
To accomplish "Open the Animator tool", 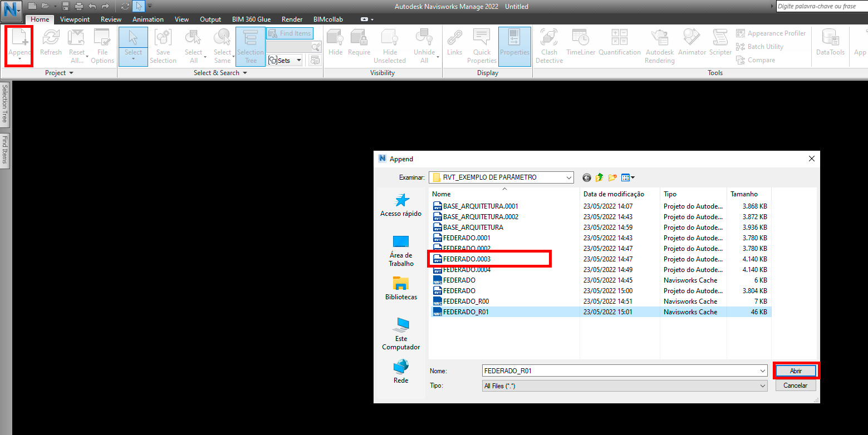I will pos(692,43).
